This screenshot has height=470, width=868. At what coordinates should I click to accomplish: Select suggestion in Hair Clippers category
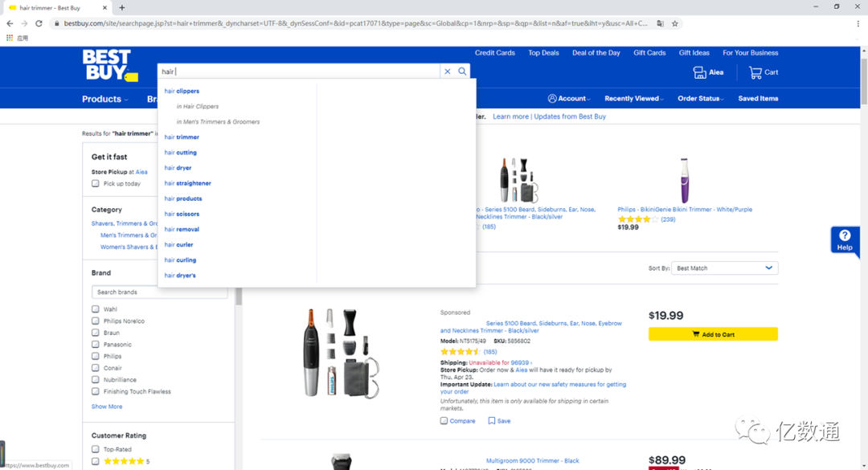(x=198, y=106)
